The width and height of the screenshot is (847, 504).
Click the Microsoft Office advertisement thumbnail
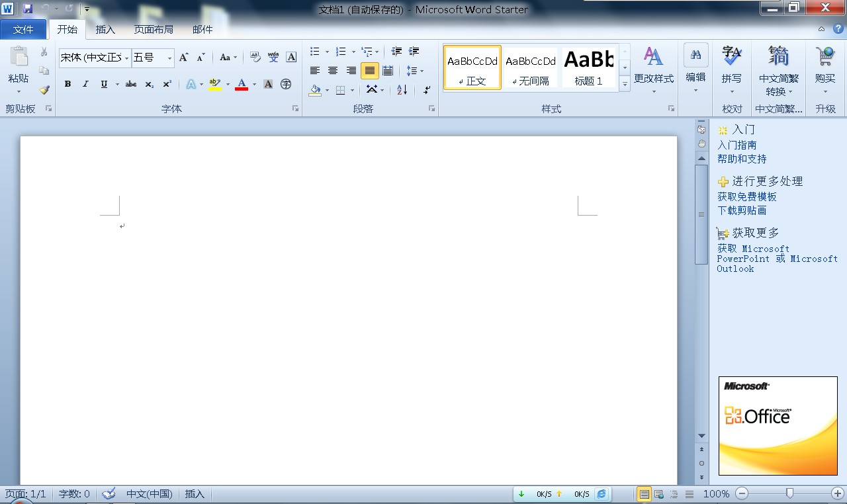tap(778, 426)
